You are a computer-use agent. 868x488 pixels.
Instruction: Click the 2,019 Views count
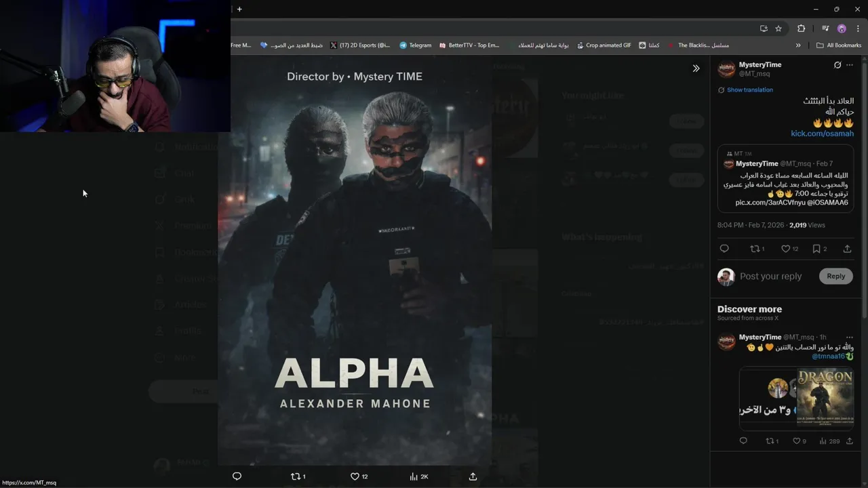pos(807,225)
